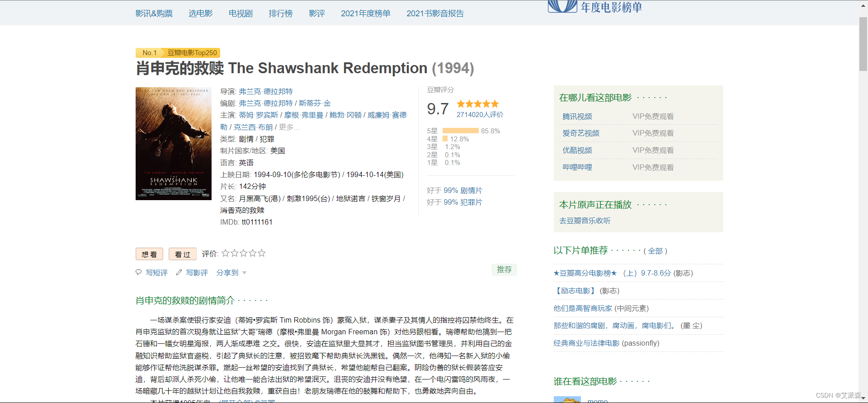This screenshot has width=868, height=403.
Task: Click the fifth rating star
Action: tap(261, 253)
